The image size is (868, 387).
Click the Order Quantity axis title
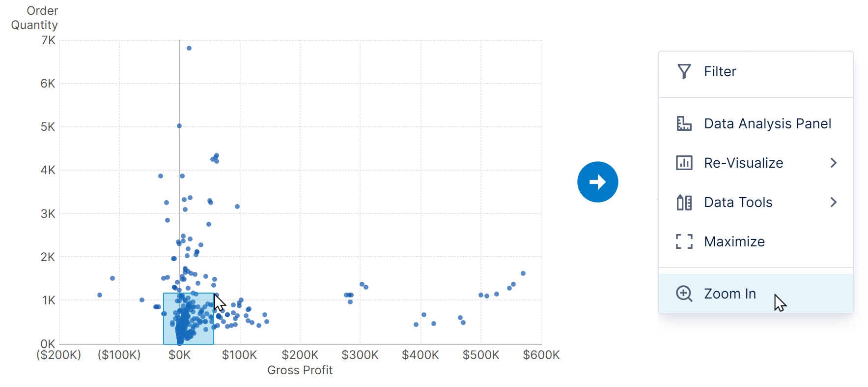[x=34, y=18]
